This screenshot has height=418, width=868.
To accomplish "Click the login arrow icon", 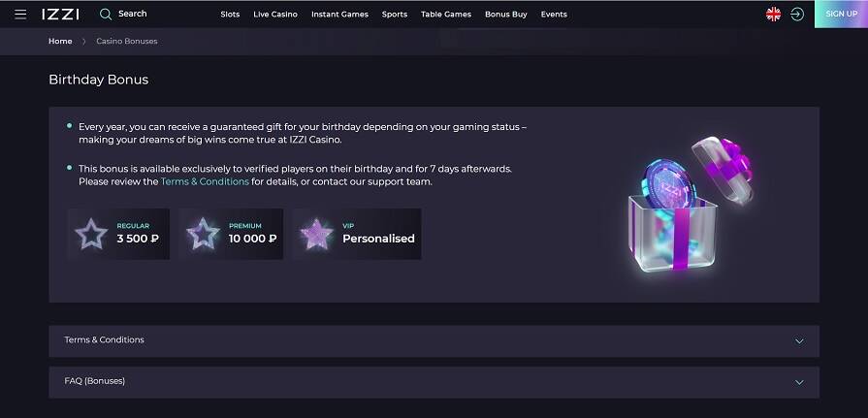I will pyautogui.click(x=797, y=15).
